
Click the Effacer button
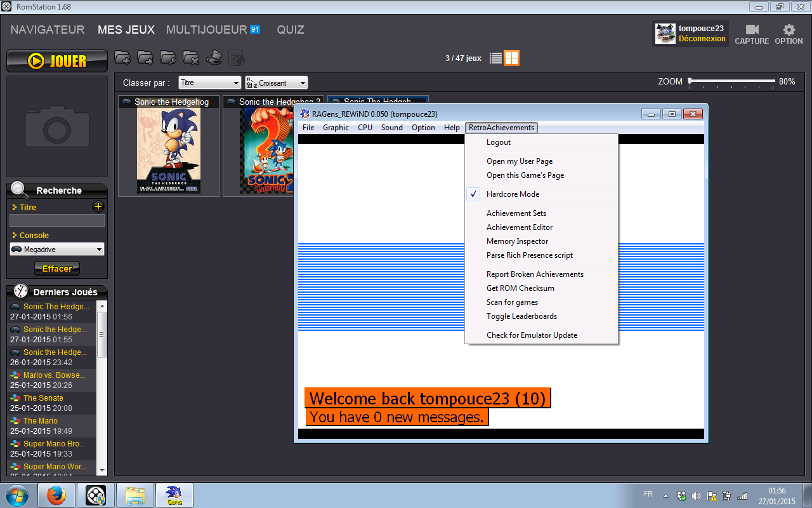tap(57, 269)
